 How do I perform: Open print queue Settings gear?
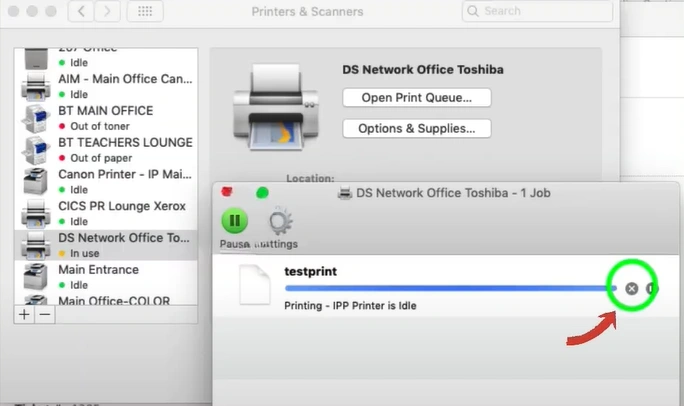tap(277, 221)
